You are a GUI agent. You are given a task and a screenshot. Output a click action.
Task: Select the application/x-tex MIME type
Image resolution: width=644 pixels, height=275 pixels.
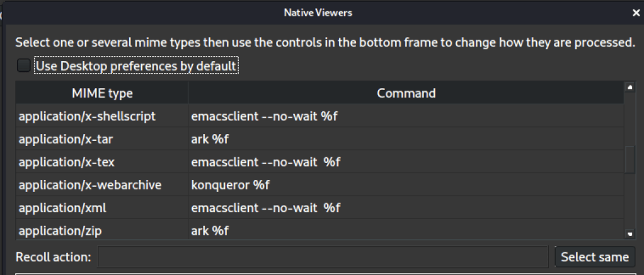pyautogui.click(x=67, y=162)
